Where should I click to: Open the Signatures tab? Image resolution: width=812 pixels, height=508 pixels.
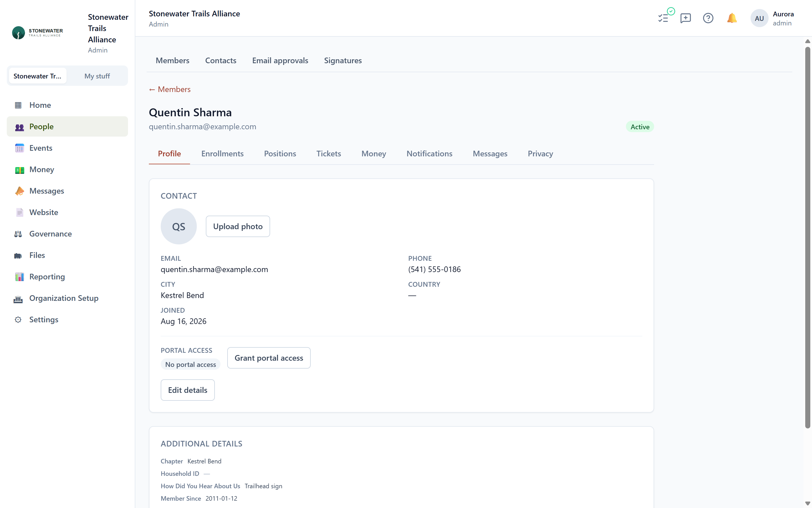click(343, 60)
